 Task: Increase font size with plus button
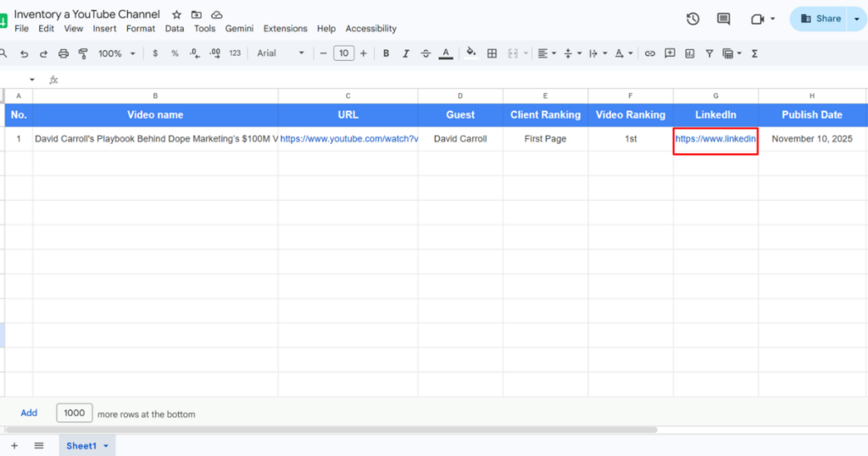(363, 53)
